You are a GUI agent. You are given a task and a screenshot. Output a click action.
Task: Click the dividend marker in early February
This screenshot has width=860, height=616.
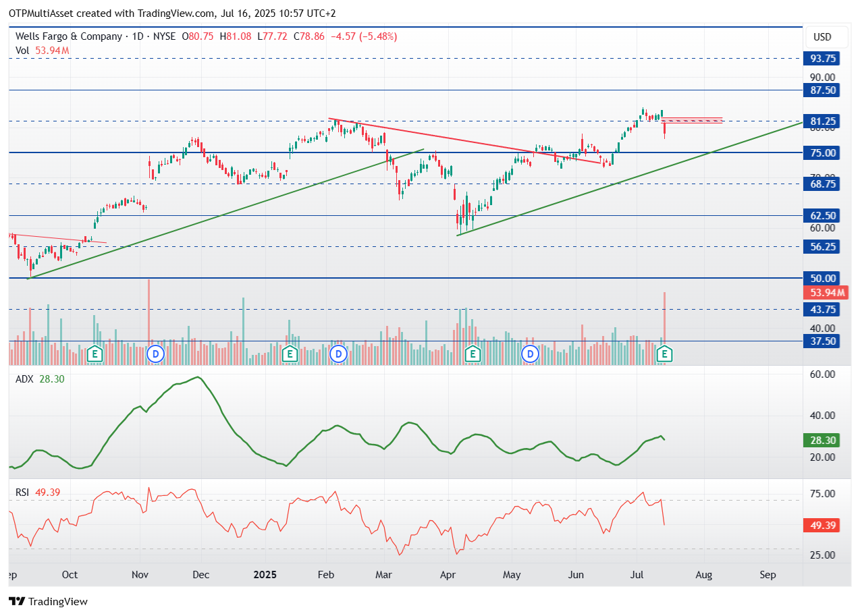(338, 354)
